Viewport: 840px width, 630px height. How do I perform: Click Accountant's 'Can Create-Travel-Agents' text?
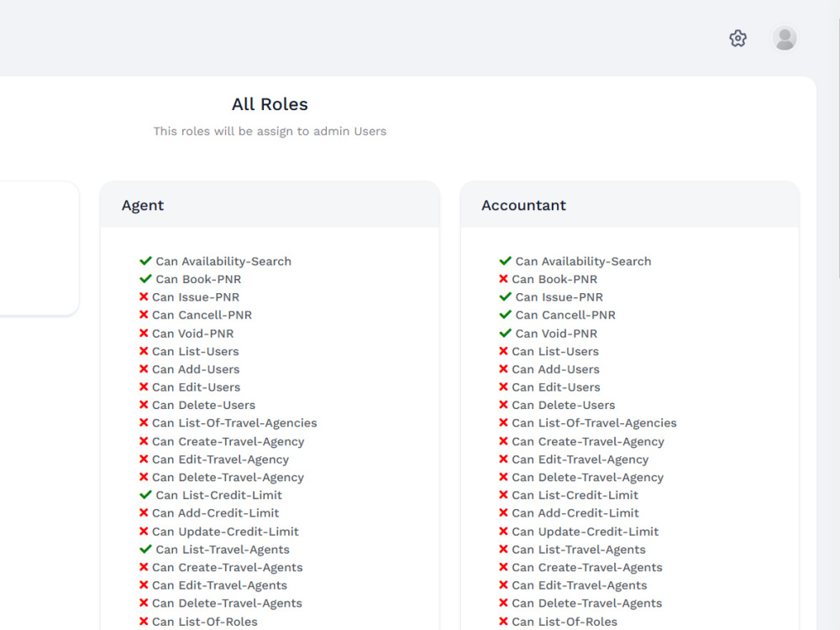(587, 567)
